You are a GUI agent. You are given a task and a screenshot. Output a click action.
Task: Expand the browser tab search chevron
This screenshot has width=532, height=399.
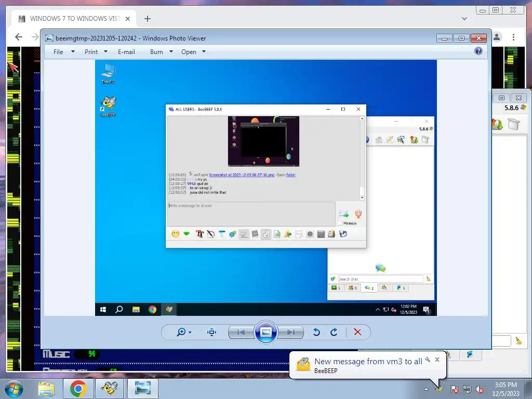click(464, 19)
